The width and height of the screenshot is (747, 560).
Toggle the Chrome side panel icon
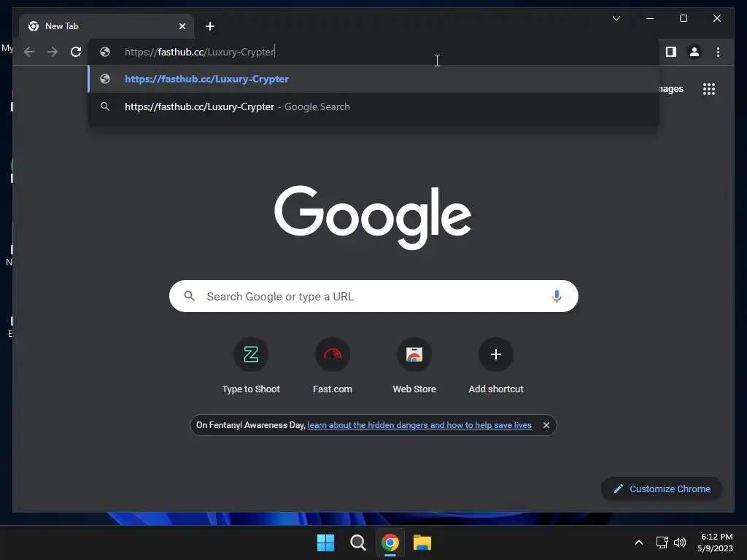[x=671, y=52]
